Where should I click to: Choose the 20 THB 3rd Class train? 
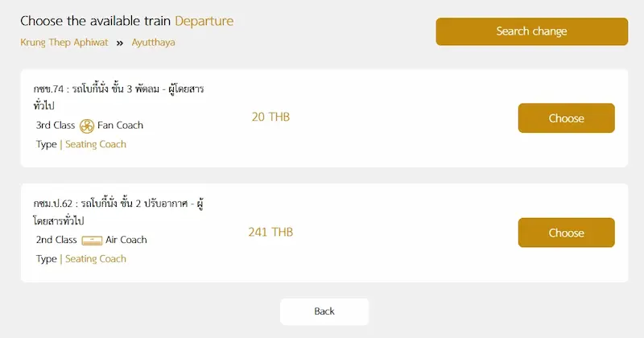pyautogui.click(x=566, y=118)
